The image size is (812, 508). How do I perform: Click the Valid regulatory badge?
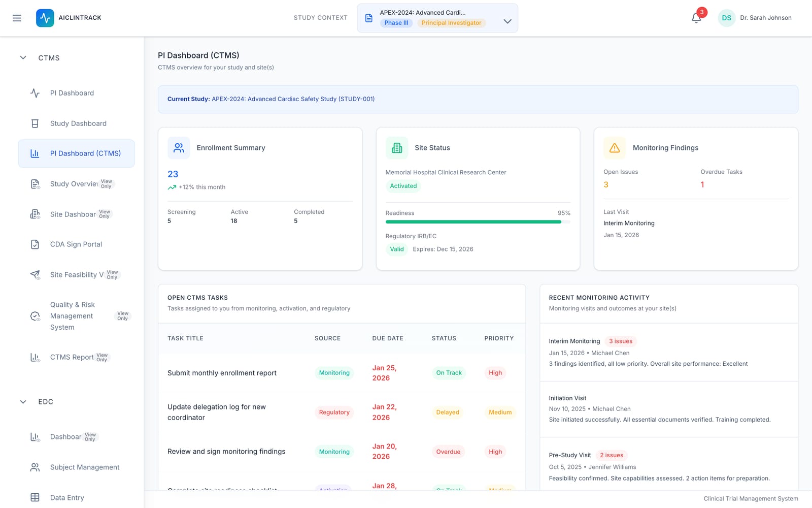(x=397, y=249)
